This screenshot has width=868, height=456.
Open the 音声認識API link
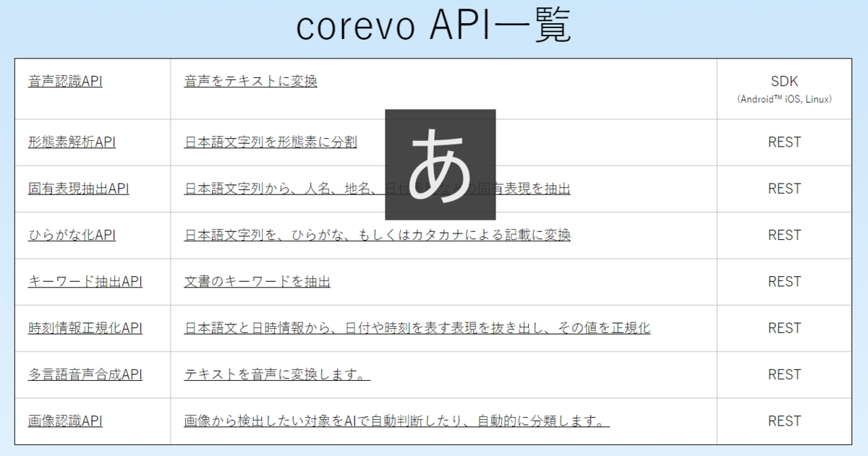(x=65, y=82)
